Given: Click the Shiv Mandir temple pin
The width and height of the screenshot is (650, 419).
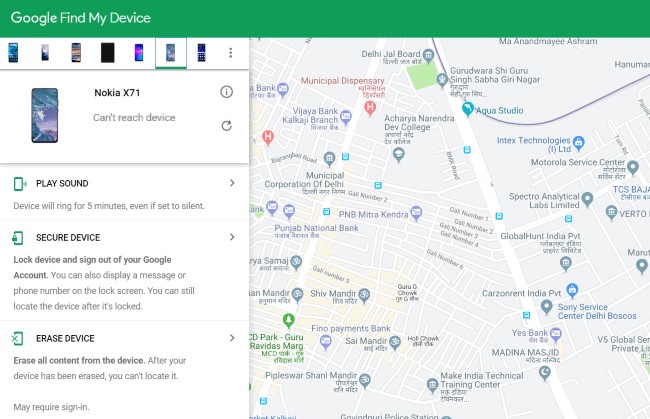Looking at the screenshot, I should (364, 295).
